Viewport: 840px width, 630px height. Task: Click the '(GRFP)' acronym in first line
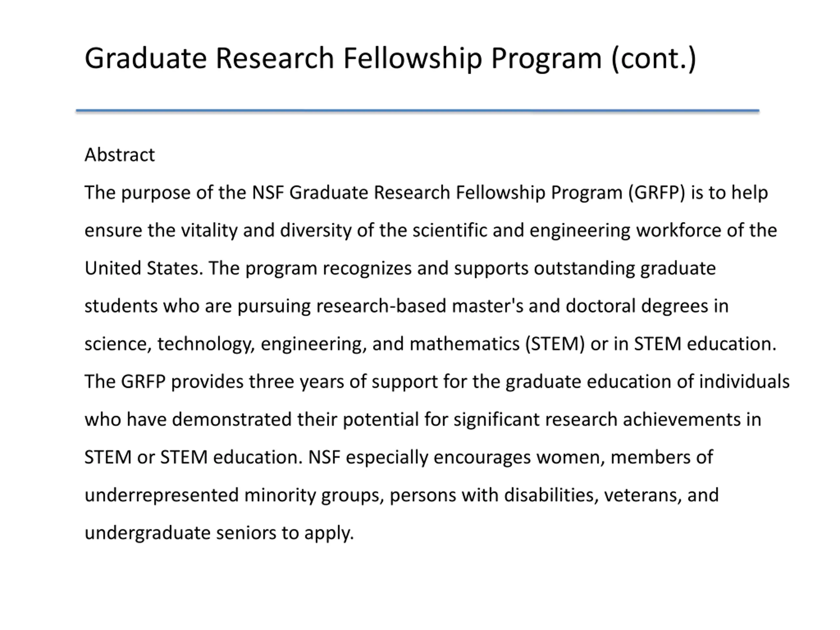tap(657, 193)
